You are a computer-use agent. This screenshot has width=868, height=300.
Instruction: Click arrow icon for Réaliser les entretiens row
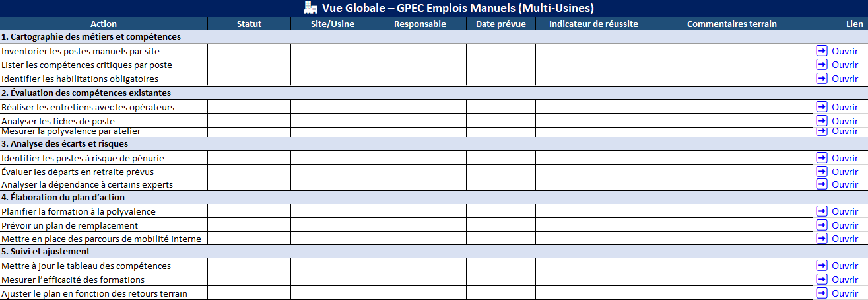(822, 107)
